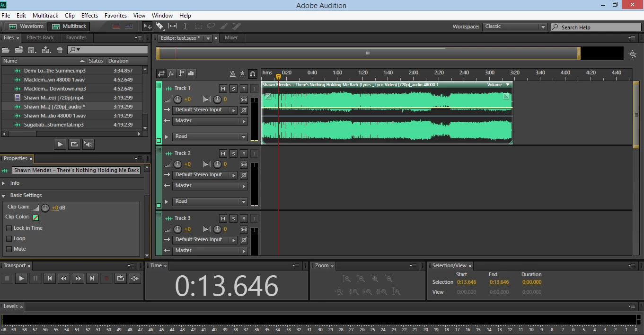Click Fast Forward in Transport panel
644x335 pixels.
(78, 279)
